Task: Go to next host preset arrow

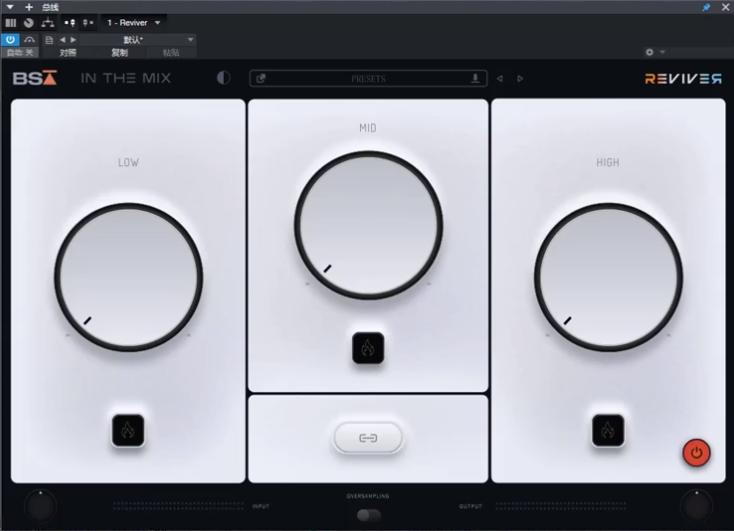Action: pos(73,40)
